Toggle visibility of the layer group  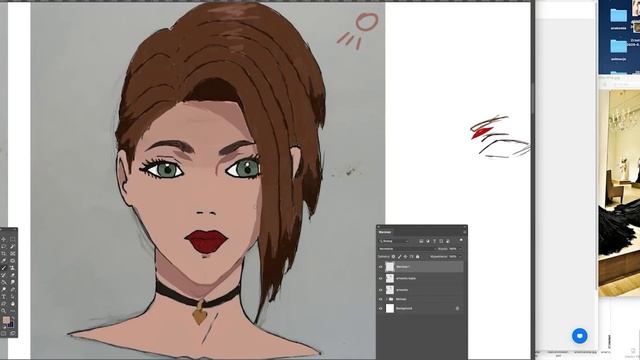(x=380, y=299)
